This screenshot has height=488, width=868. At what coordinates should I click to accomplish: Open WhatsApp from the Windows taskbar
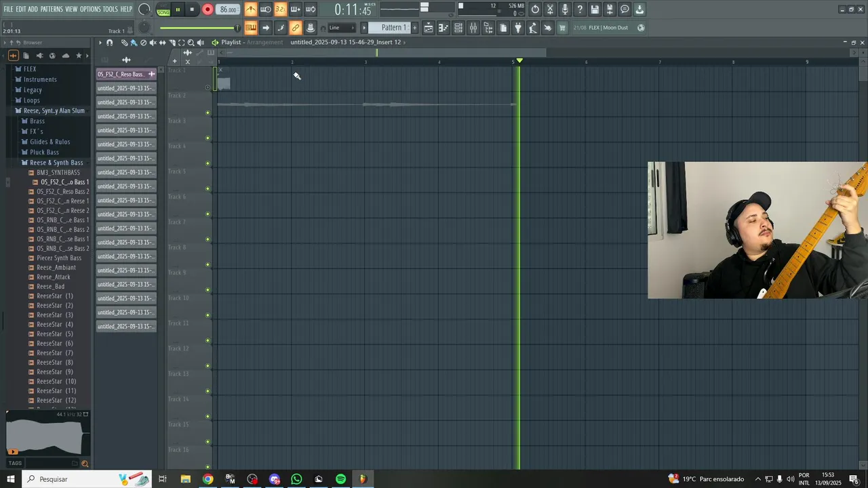296,479
